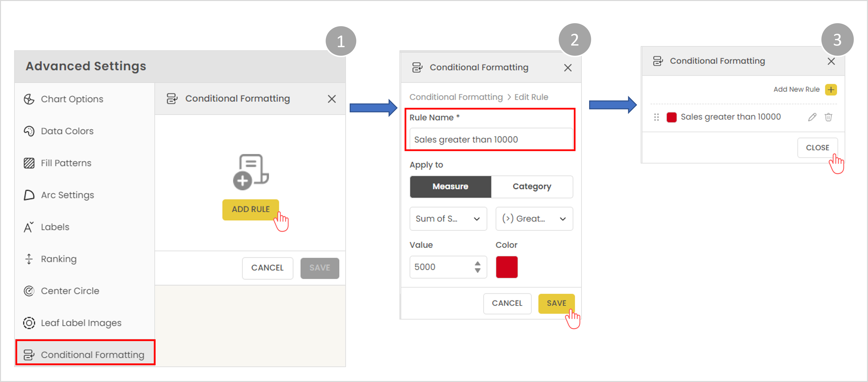Click the yellow Add New Rule plus icon
This screenshot has height=382, width=868.
(x=831, y=90)
